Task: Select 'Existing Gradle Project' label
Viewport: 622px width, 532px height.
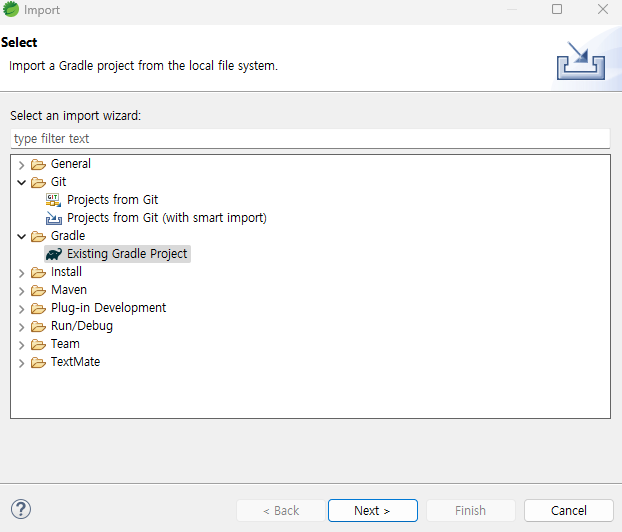Action: click(127, 254)
